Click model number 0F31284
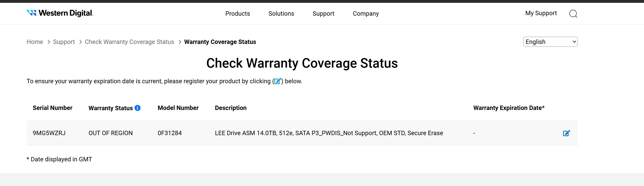Viewport: 644px width, 186px height. [x=170, y=133]
